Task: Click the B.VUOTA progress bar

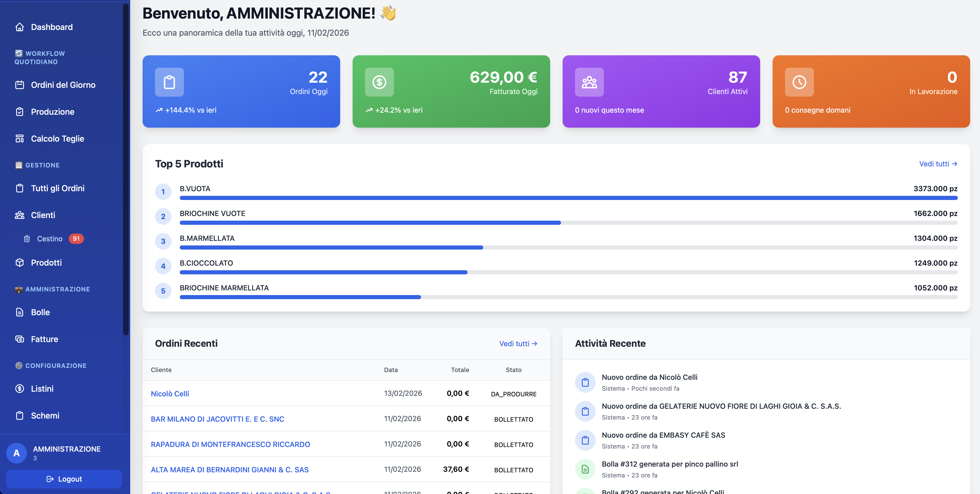Action: (x=568, y=198)
